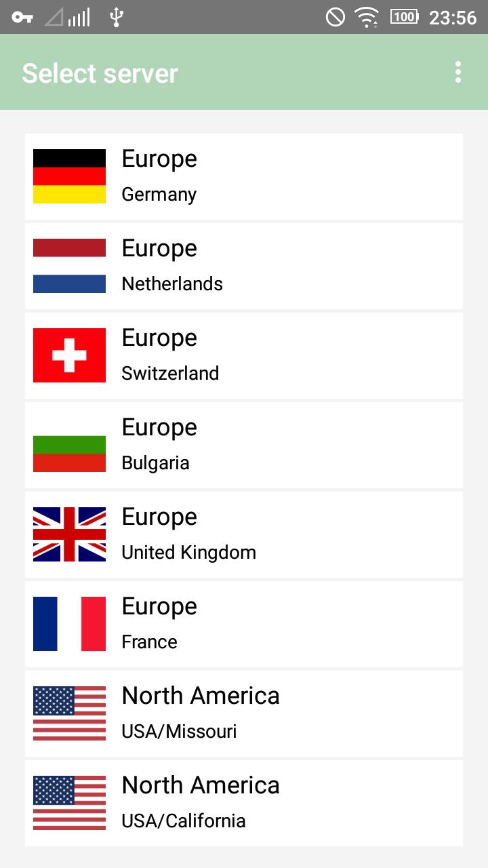Viewport: 488px width, 868px height.
Task: Tap the flag beside USA/Missouri
Action: pyautogui.click(x=69, y=713)
